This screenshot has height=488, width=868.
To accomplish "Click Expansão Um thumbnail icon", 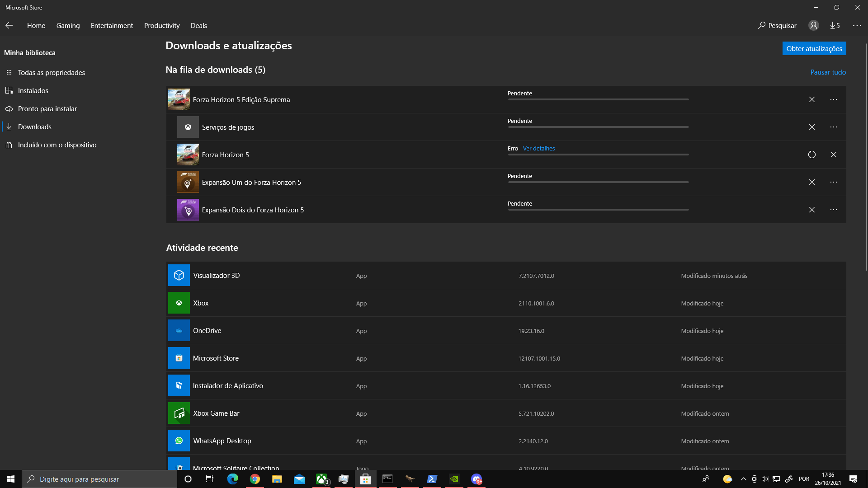I will coord(188,182).
